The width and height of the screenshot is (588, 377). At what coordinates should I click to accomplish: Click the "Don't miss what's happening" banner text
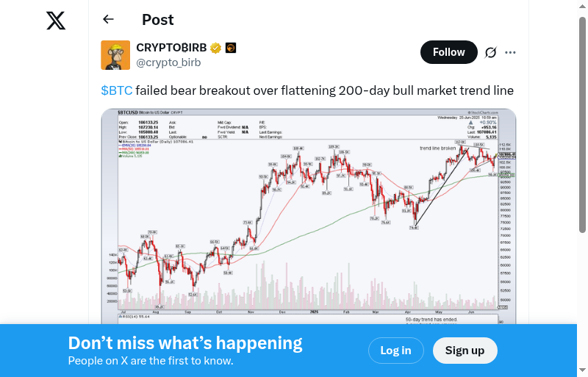pyautogui.click(x=185, y=343)
